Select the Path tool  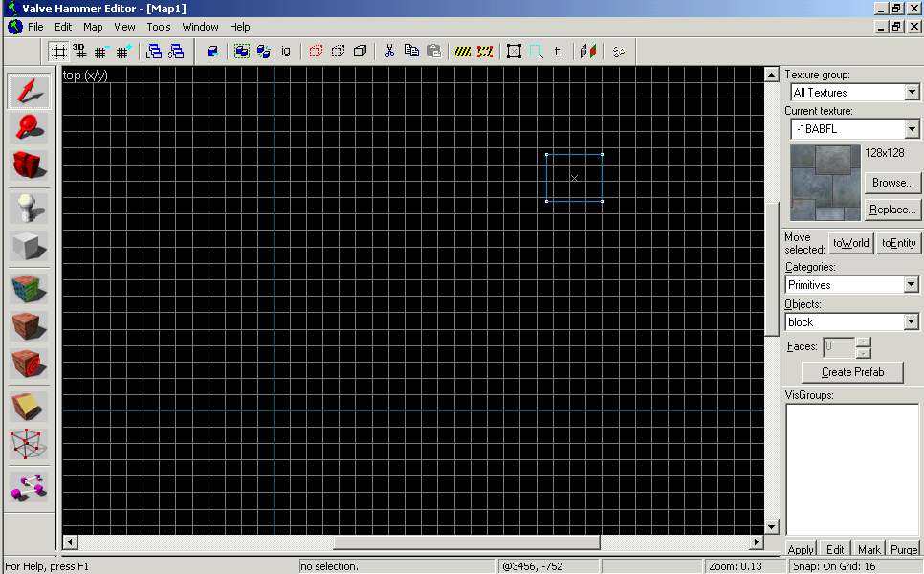tap(29, 487)
